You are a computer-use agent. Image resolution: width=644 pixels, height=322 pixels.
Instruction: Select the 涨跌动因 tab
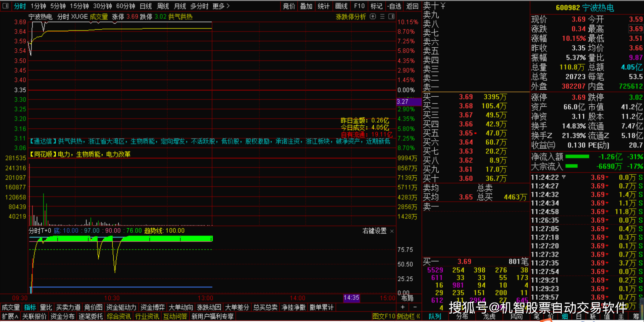pos(209,307)
